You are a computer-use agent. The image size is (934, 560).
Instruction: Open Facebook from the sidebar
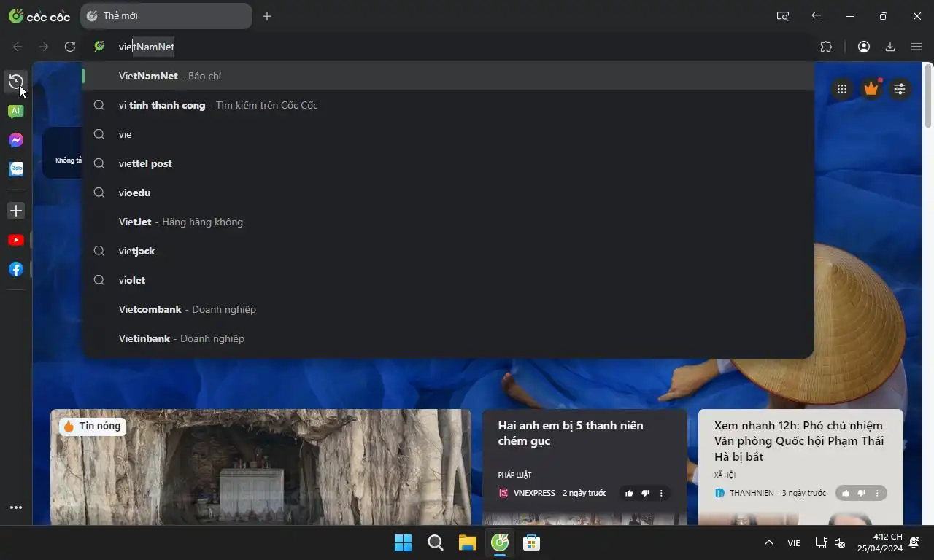coord(16,269)
